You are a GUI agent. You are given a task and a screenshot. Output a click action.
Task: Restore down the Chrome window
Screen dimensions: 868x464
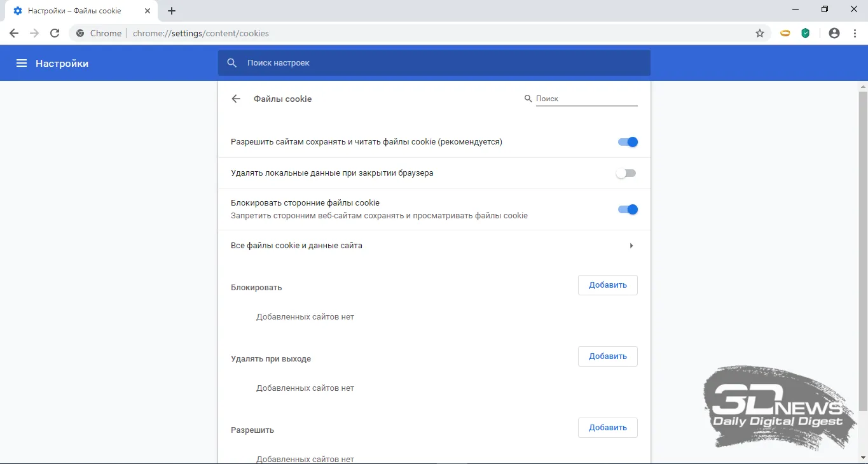pyautogui.click(x=825, y=9)
